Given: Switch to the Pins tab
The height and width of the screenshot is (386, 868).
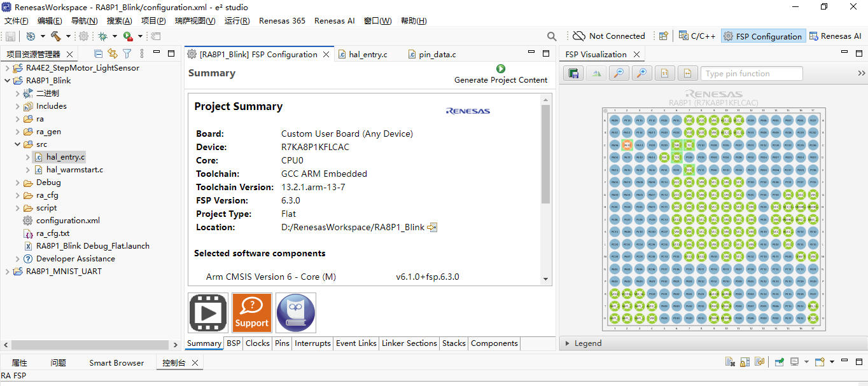Looking at the screenshot, I should pyautogui.click(x=282, y=343).
